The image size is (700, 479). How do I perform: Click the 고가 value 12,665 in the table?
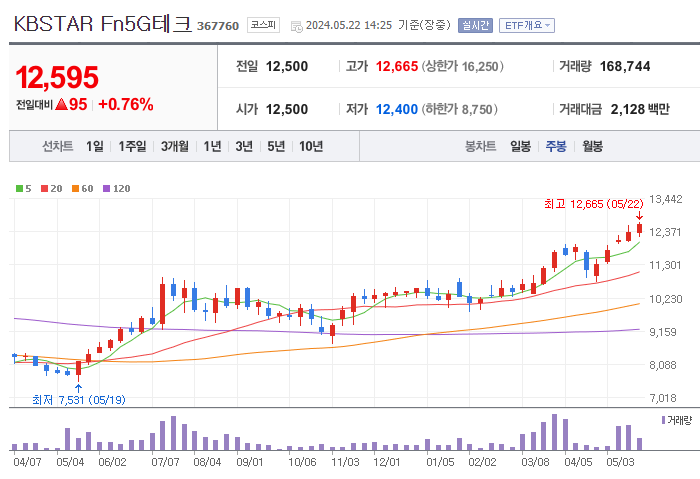396,67
